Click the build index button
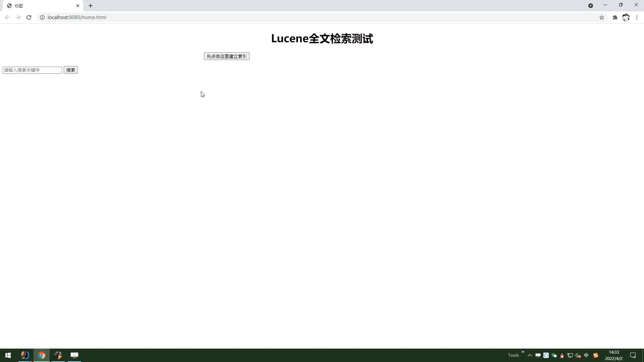Viewport: 644px width, 362px height. tap(226, 56)
